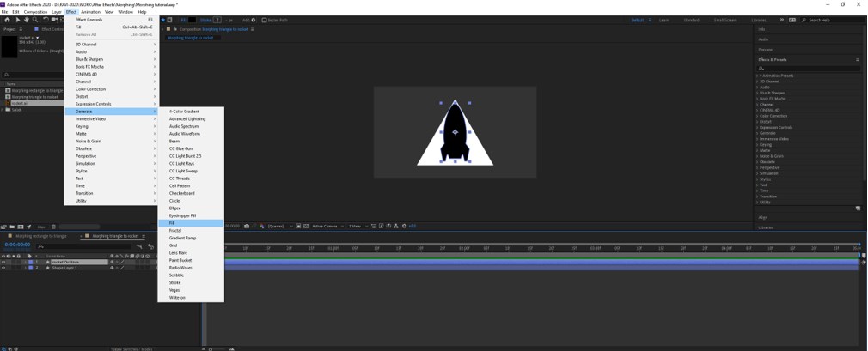Click the black Fill color swatch
Screen dimensions: 868x351
click(193, 20)
